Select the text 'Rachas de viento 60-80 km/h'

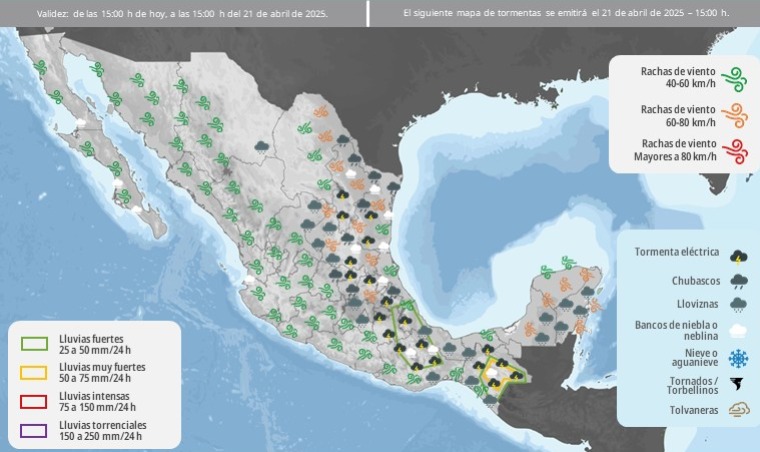pos(678,116)
